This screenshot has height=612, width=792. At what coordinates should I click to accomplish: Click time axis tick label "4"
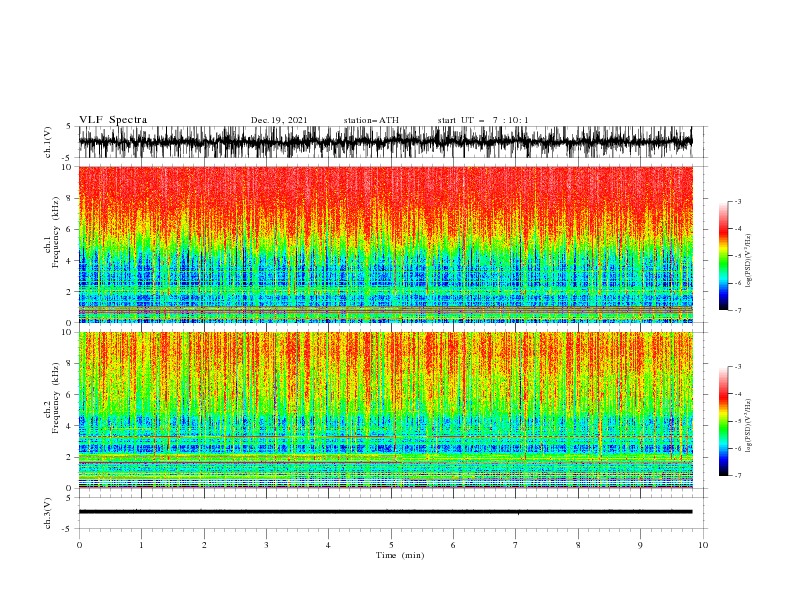[x=328, y=545]
